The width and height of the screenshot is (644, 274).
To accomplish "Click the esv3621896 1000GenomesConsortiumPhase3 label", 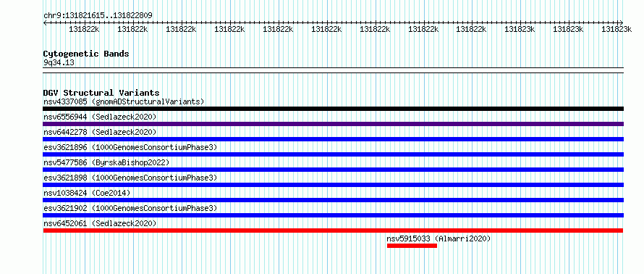I will [x=130, y=147].
